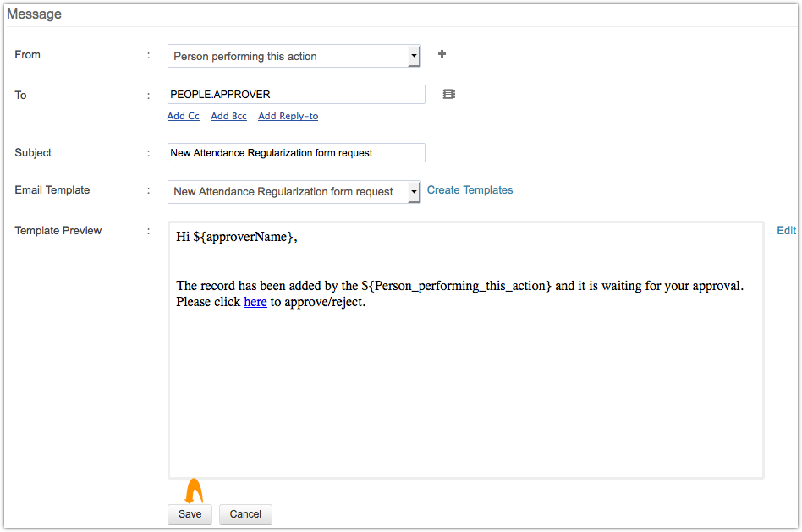Click the Subject label

click(x=33, y=153)
